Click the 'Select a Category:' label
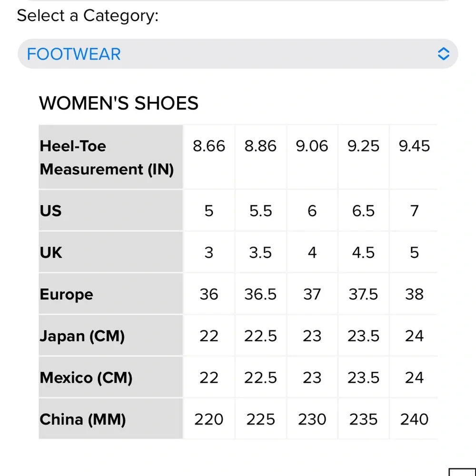This screenshot has width=476, height=476. point(88,16)
